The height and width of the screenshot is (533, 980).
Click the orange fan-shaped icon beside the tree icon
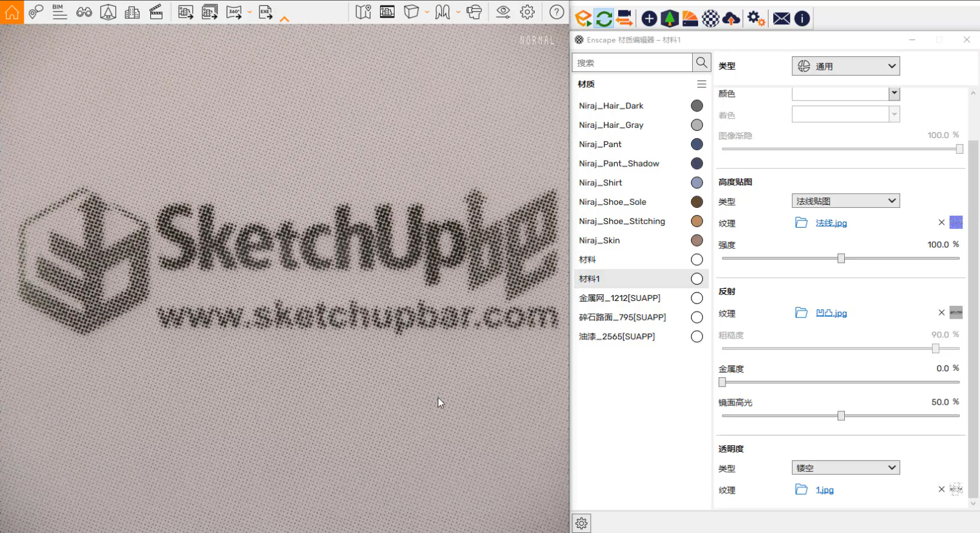[690, 19]
